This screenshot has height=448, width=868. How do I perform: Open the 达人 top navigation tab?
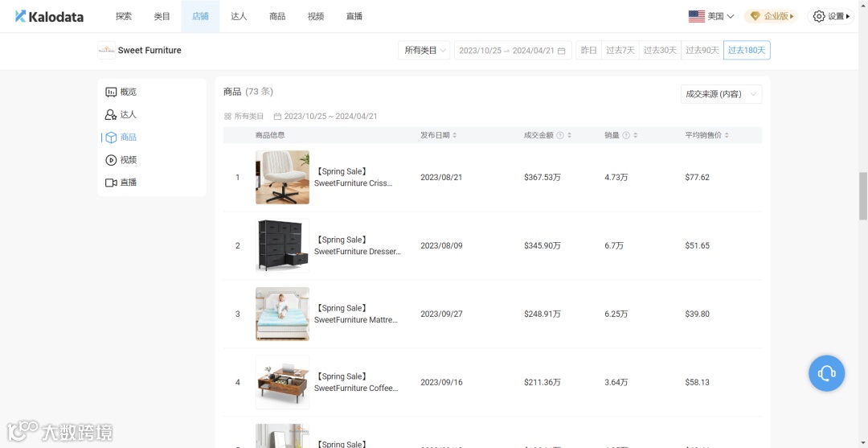pos(239,17)
